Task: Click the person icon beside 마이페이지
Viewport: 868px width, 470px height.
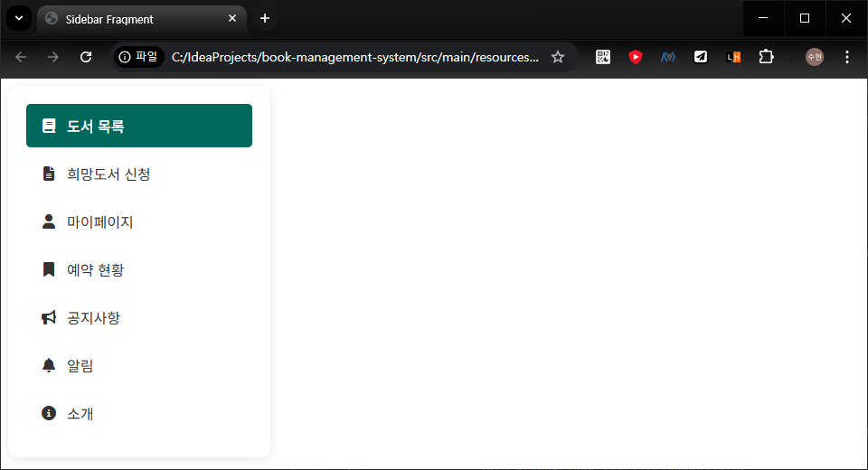Action: (x=49, y=221)
